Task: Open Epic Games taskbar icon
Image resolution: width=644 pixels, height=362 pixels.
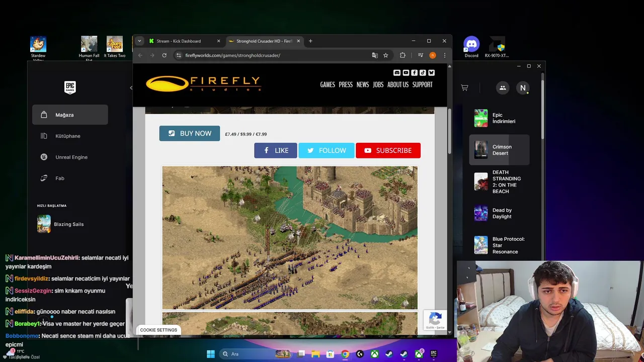Action: (x=433, y=354)
